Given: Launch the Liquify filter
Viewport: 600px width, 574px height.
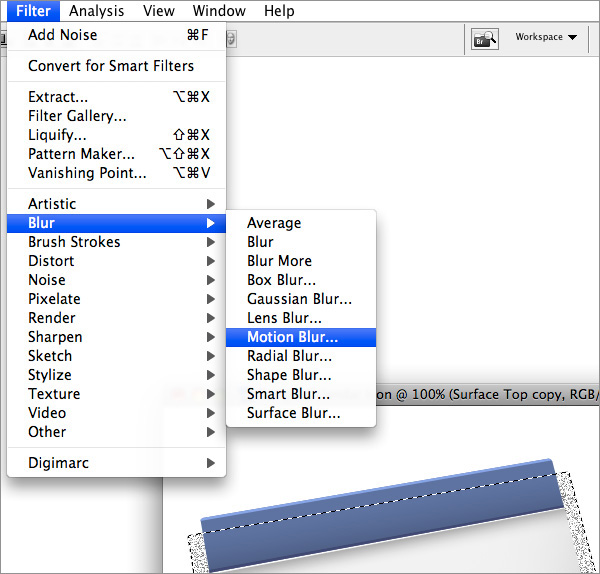Looking at the screenshot, I should tap(116, 135).
